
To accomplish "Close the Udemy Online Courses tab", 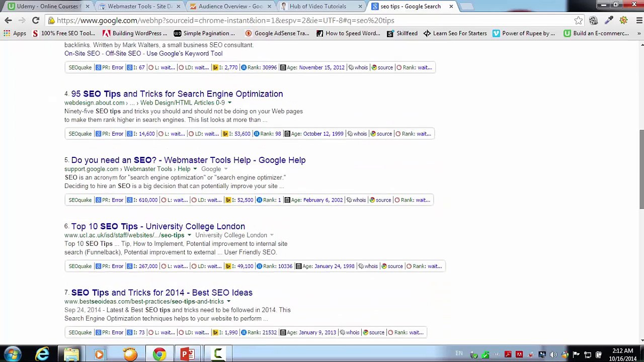I will click(x=87, y=6).
